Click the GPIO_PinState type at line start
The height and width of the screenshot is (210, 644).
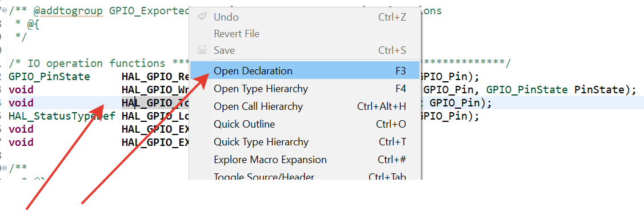pyautogui.click(x=49, y=77)
